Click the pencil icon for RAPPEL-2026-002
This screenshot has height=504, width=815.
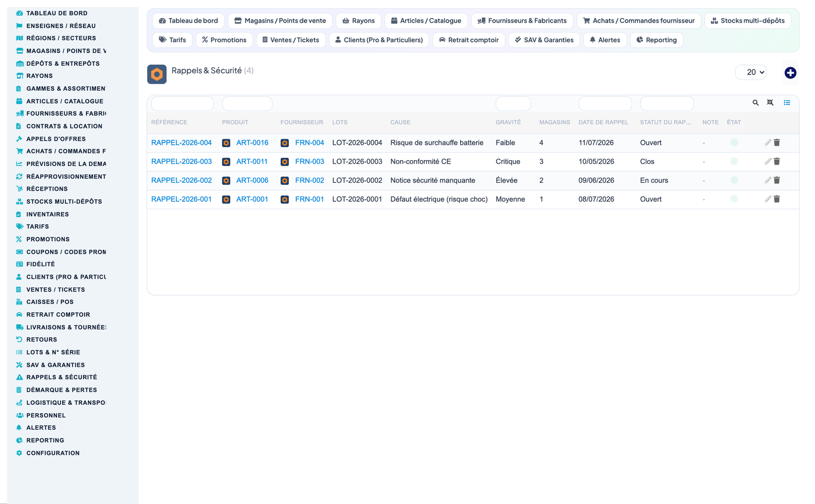click(x=768, y=180)
